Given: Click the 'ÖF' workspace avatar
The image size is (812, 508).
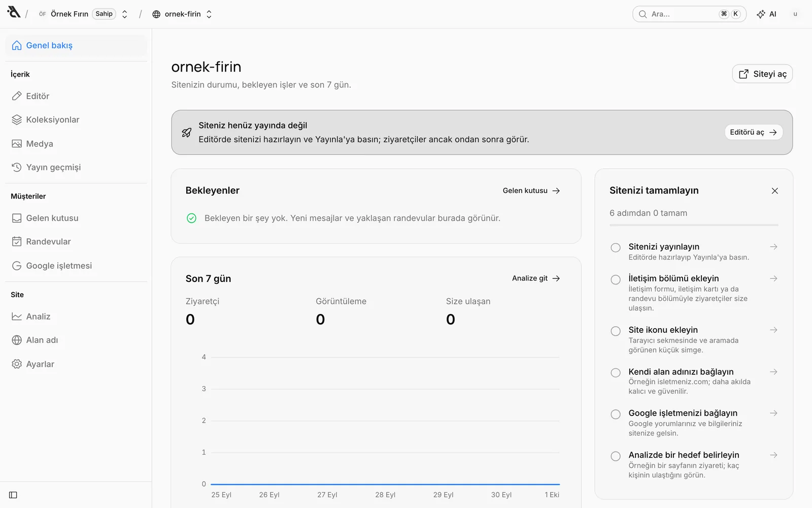Looking at the screenshot, I should pos(43,14).
